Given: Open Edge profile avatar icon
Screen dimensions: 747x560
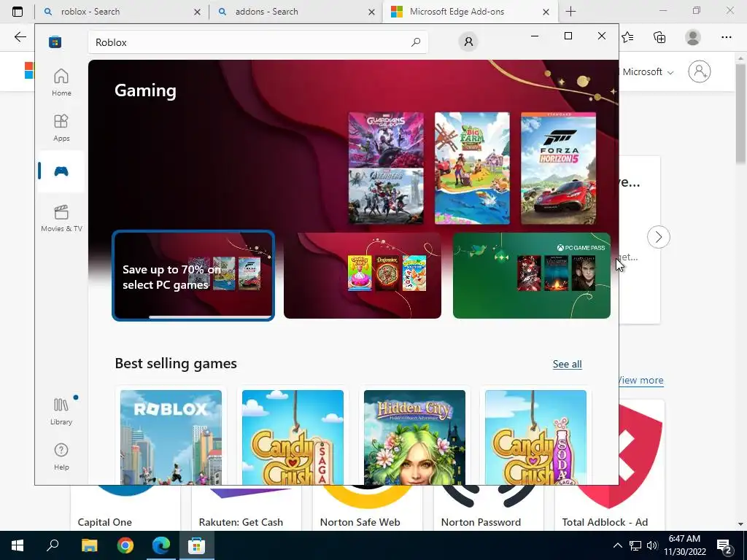Looking at the screenshot, I should coord(693,36).
